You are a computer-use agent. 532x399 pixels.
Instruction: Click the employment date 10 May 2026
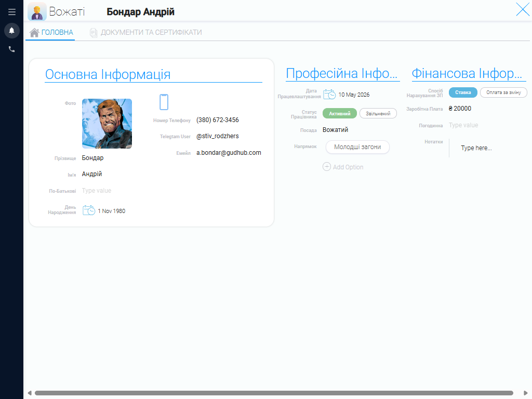click(354, 95)
